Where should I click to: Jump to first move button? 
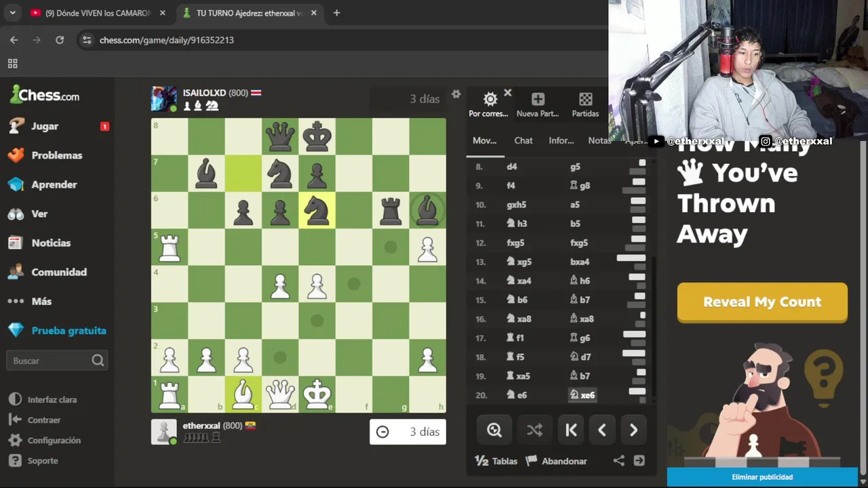coord(571,430)
